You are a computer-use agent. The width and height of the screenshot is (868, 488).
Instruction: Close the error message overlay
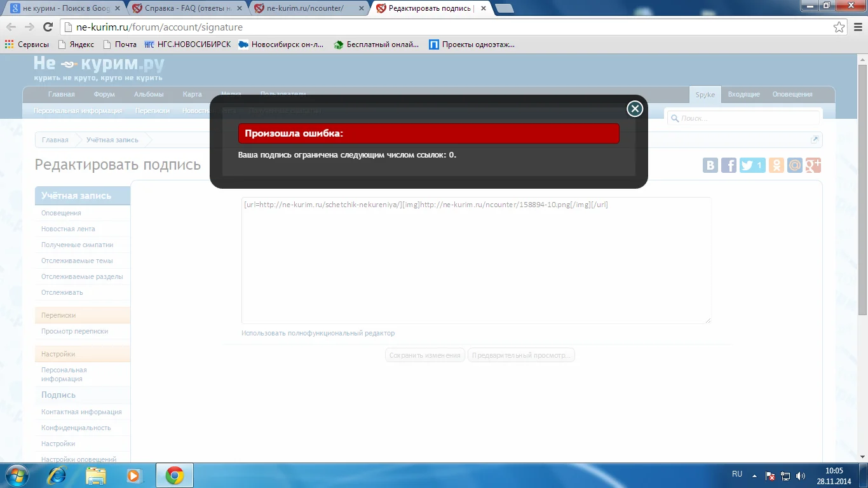[x=635, y=109]
